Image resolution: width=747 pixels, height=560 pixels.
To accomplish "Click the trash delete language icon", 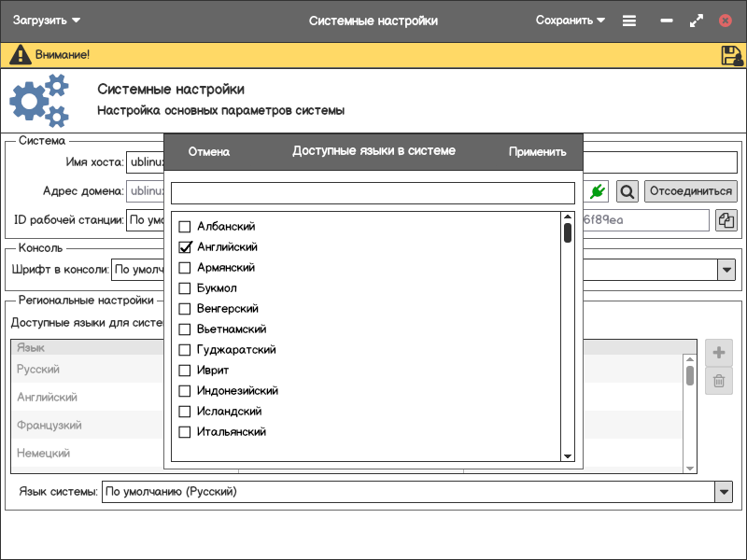I will point(718,380).
